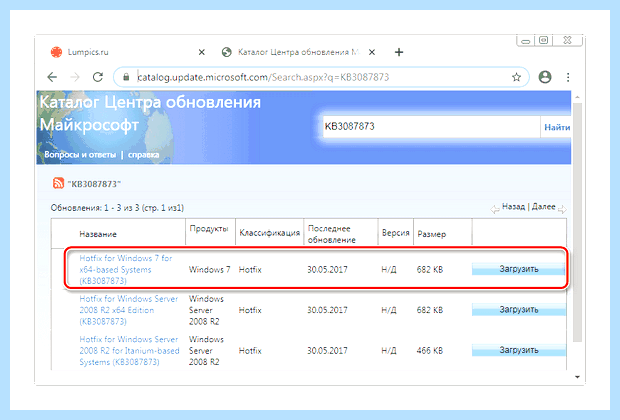Sort by the Версия column header
Image resolution: width=620 pixels, height=420 pixels.
[395, 233]
